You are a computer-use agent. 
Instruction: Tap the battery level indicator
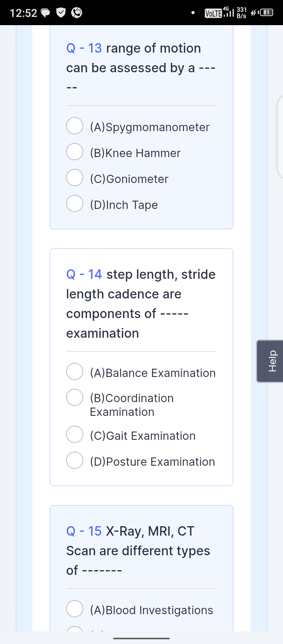click(267, 13)
